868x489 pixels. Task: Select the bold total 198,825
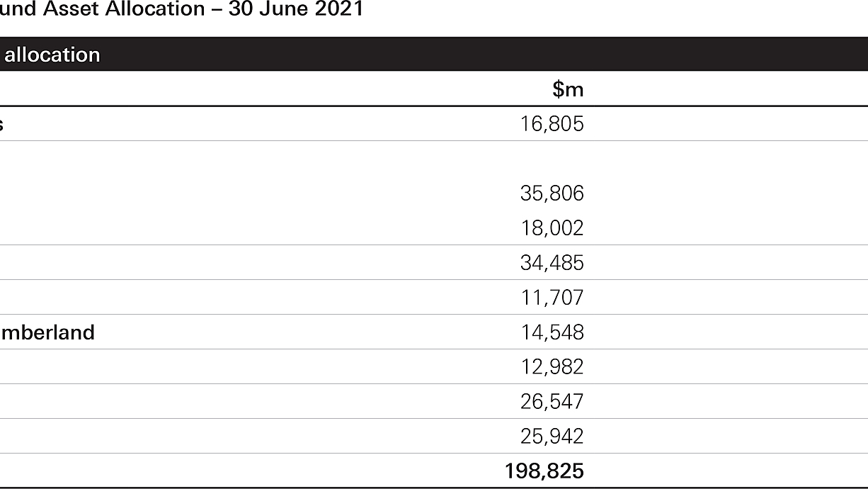pyautogui.click(x=544, y=471)
